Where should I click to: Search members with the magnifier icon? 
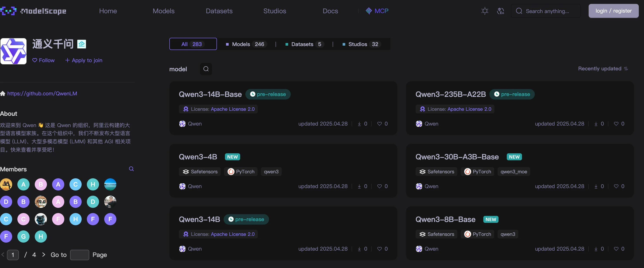(x=131, y=169)
